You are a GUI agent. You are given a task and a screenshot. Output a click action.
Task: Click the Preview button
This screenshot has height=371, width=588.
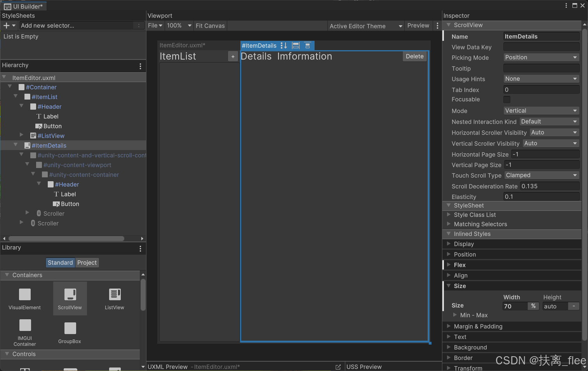418,26
